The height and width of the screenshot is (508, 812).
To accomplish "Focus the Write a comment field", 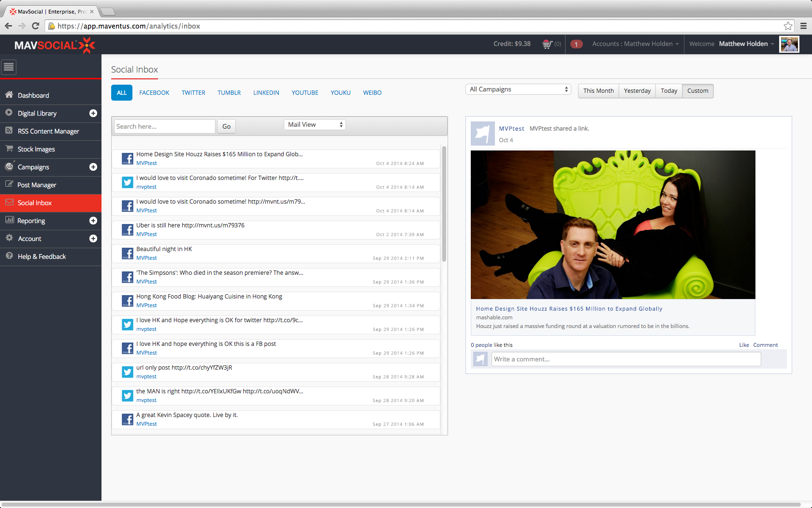I will pyautogui.click(x=626, y=359).
